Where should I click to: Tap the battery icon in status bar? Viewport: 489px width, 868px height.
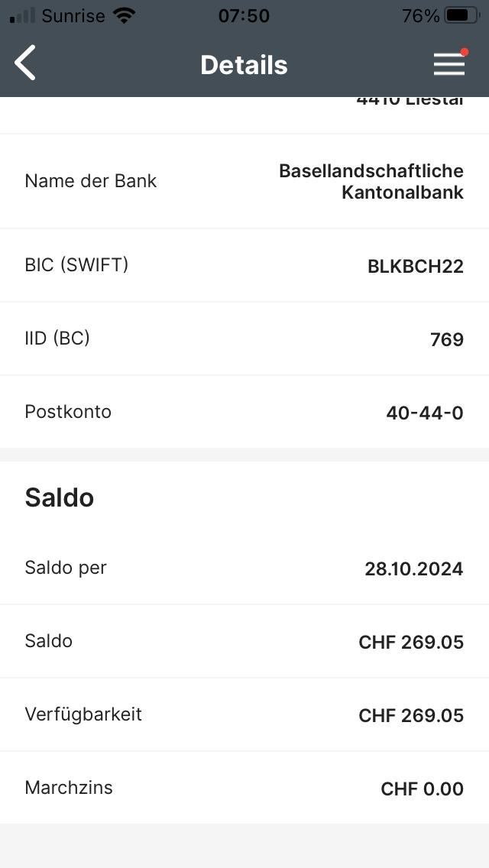click(x=461, y=15)
